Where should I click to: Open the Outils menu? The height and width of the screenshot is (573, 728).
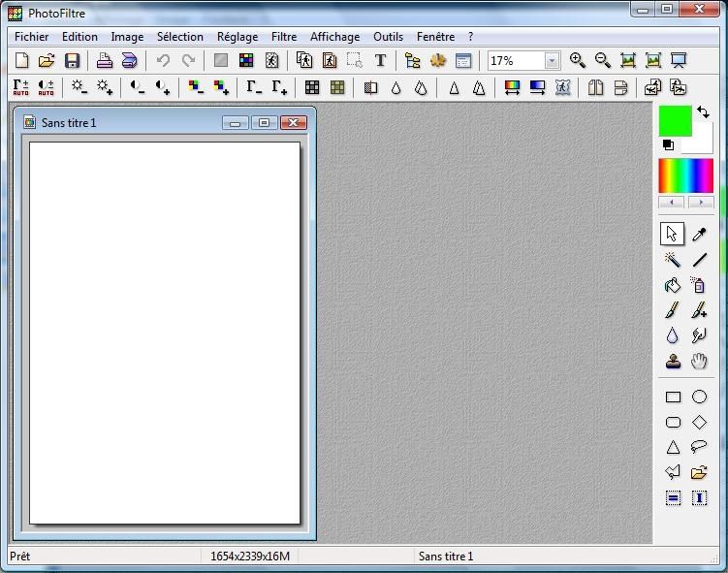tap(388, 37)
